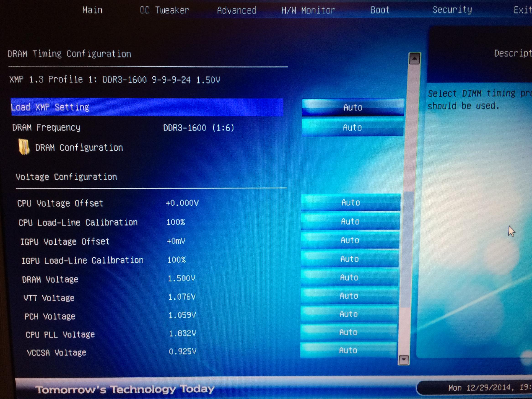Click the scrollbar up arrow
The height and width of the screenshot is (399, 532).
click(x=414, y=58)
